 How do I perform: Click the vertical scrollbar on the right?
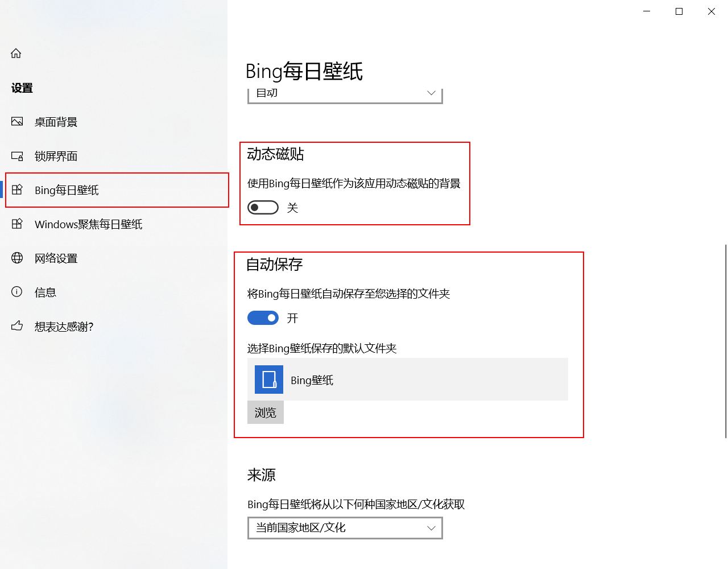tap(726, 341)
